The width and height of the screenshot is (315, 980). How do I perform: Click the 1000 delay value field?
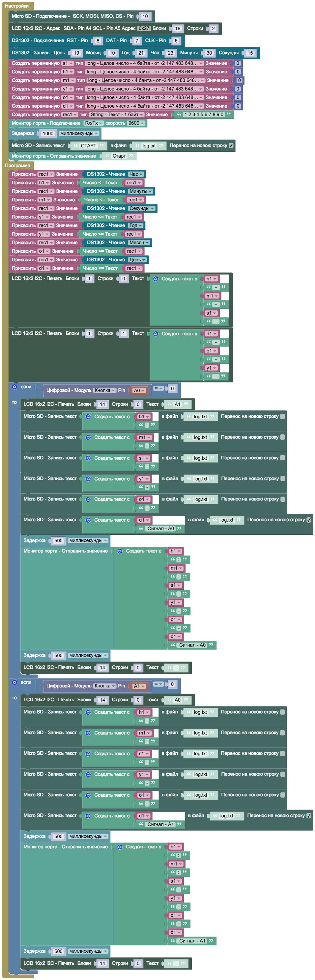(48, 134)
